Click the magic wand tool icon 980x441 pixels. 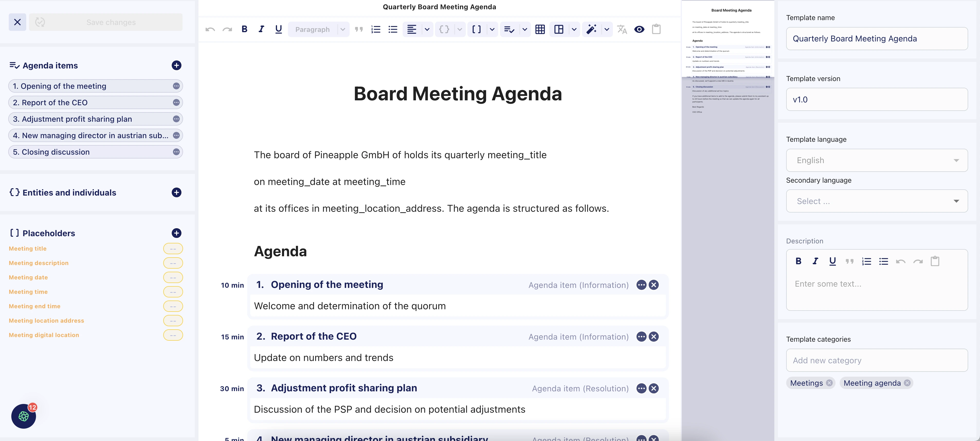[591, 29]
